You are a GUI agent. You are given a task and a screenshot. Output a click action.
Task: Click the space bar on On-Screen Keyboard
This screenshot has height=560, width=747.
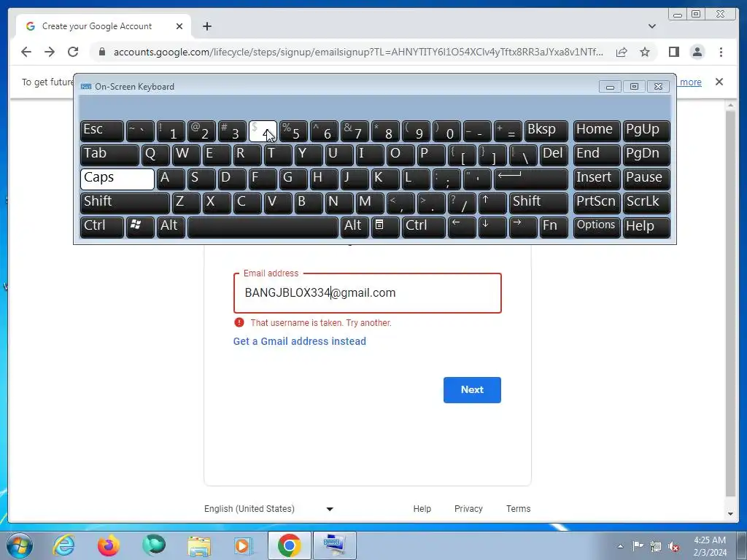[x=263, y=227]
